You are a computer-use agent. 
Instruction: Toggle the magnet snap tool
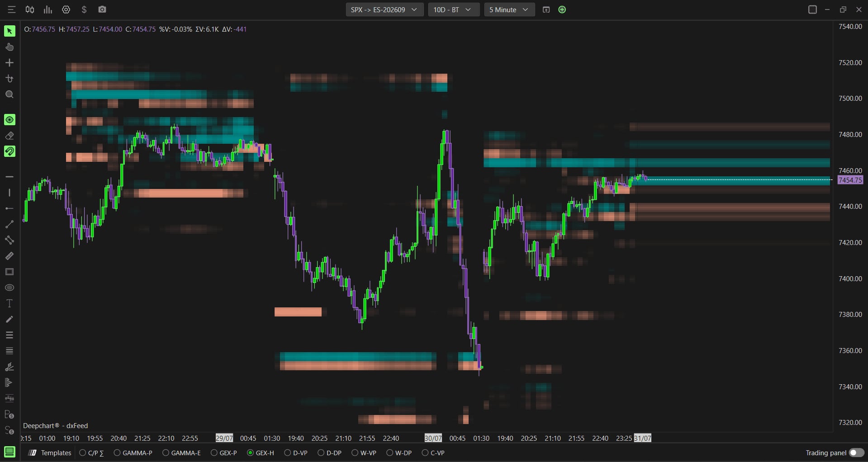pyautogui.click(x=9, y=151)
